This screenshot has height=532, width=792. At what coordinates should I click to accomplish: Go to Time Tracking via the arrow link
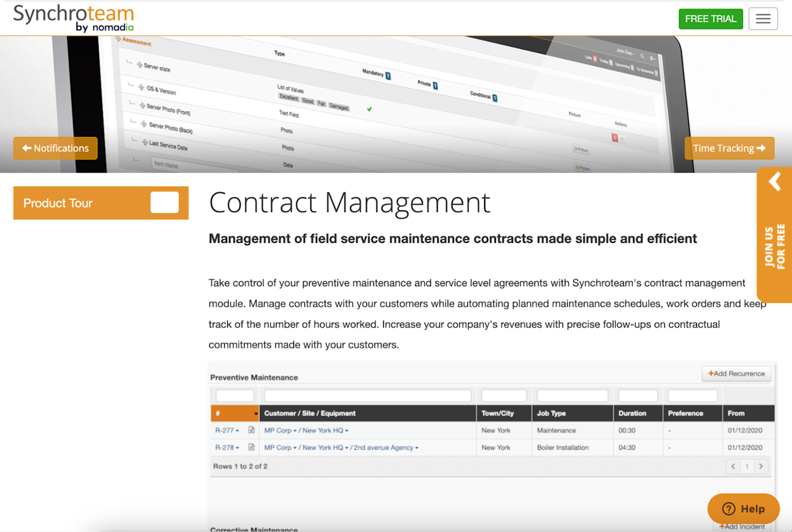[x=729, y=148]
